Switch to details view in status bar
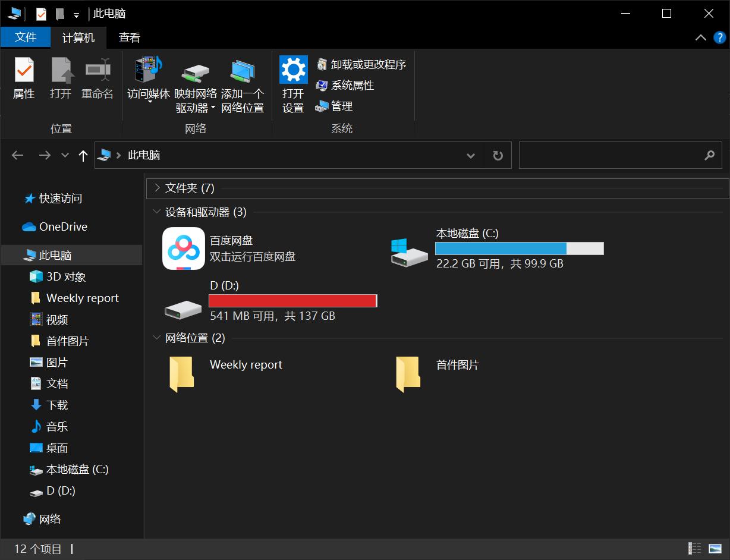730x560 pixels. click(694, 549)
